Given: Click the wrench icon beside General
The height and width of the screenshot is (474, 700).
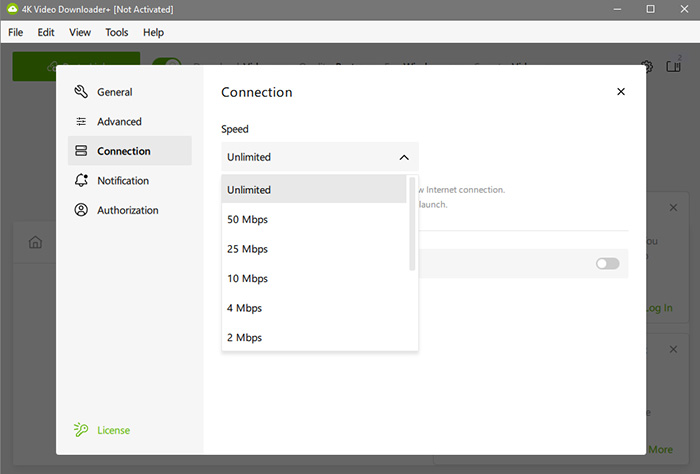Looking at the screenshot, I should pos(81,92).
